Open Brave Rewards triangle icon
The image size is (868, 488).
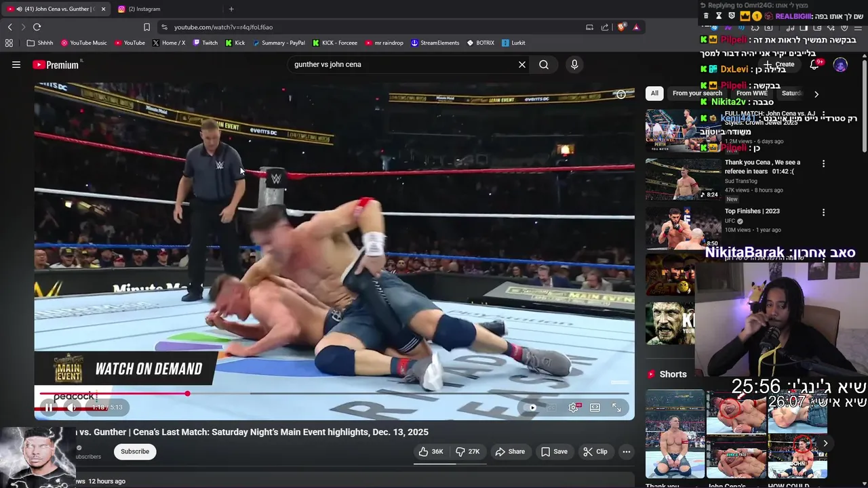(636, 27)
